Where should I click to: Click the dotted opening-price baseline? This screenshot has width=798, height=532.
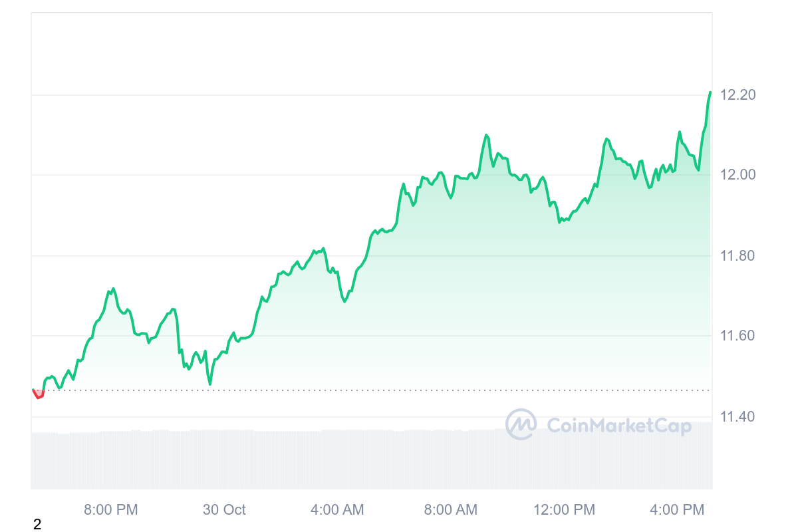(399, 390)
